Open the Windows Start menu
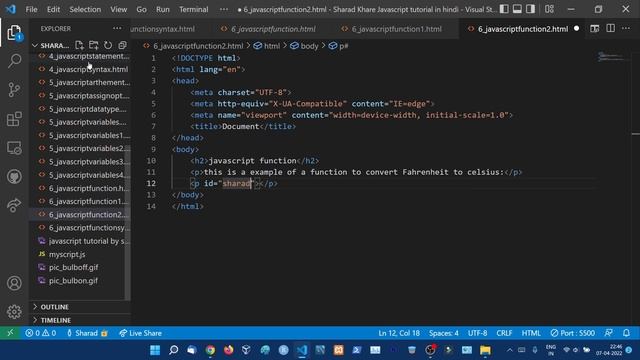Viewport: 640px width, 360px height. point(155,350)
